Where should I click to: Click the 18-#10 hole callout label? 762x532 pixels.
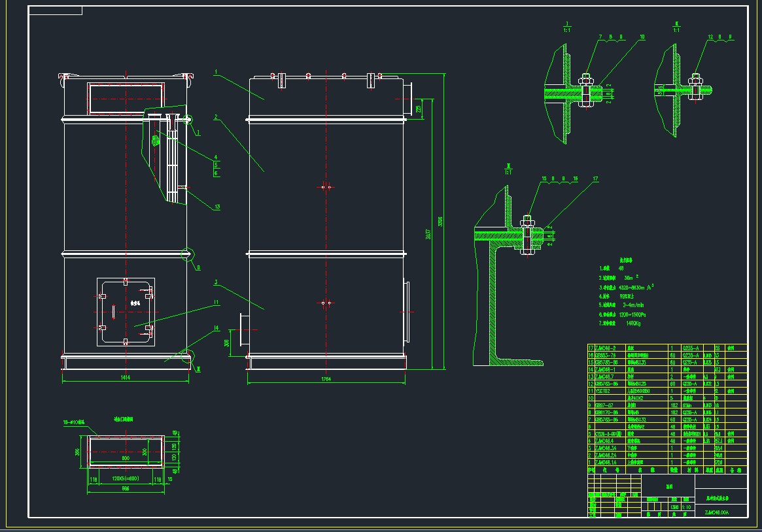click(x=74, y=422)
